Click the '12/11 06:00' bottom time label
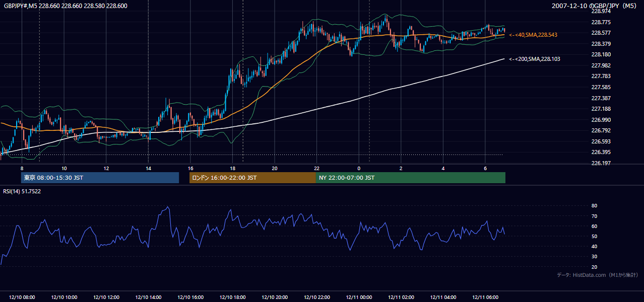 point(485,297)
